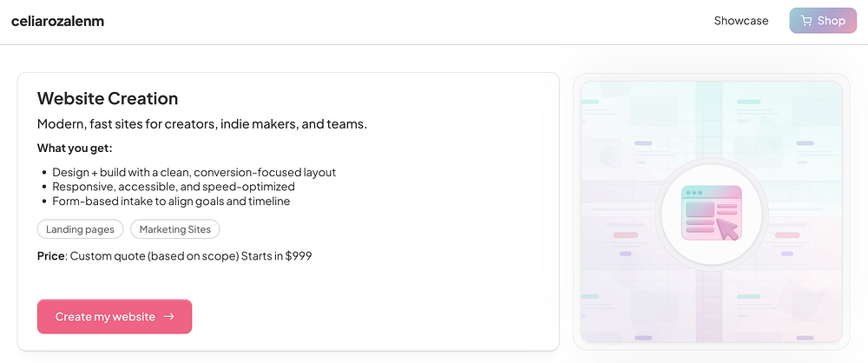This screenshot has width=868, height=363.
Task: Select the Marketing Sites tag
Action: pyautogui.click(x=175, y=229)
